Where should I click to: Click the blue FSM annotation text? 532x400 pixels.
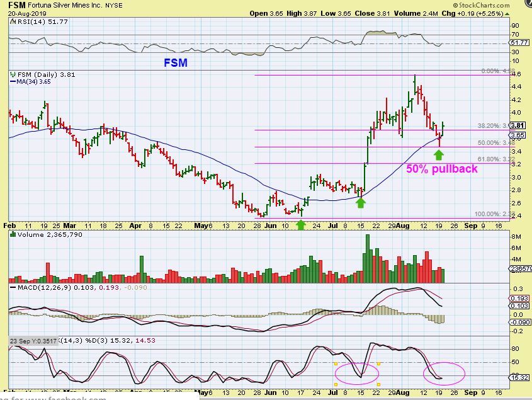[x=176, y=62]
